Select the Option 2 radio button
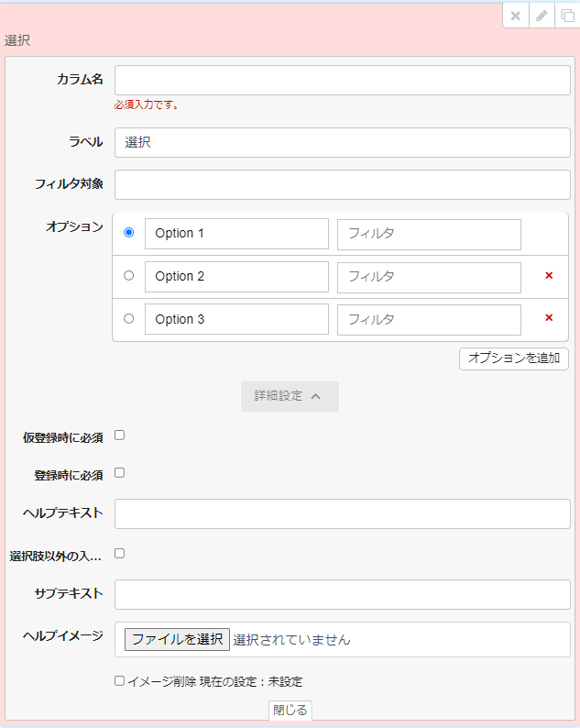The height and width of the screenshot is (728, 580). (x=128, y=275)
